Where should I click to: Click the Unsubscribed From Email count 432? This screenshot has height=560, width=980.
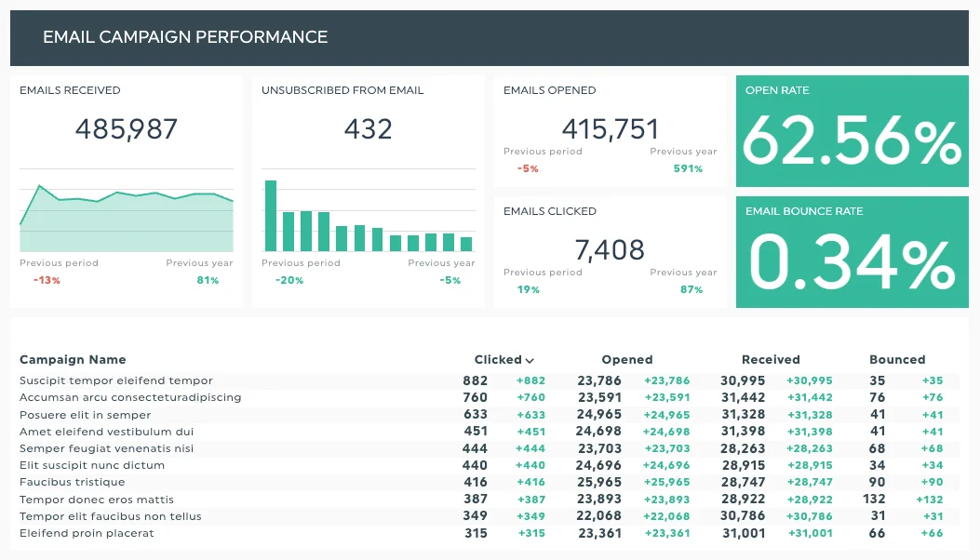368,129
